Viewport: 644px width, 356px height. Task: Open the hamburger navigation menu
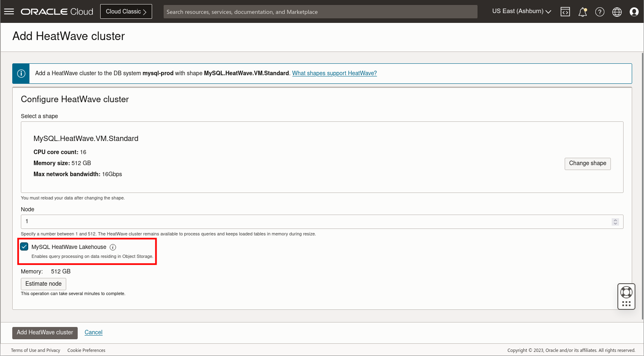tap(9, 11)
